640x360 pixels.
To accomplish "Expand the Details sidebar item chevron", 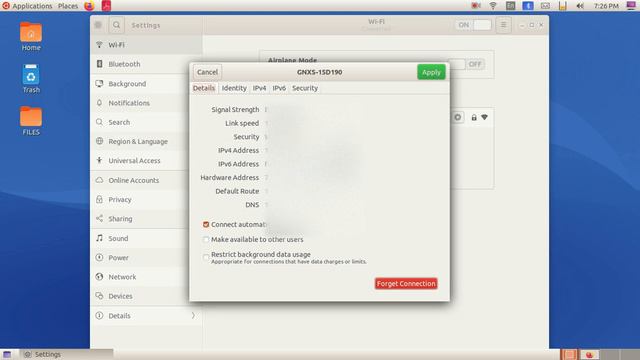I will [x=193, y=316].
